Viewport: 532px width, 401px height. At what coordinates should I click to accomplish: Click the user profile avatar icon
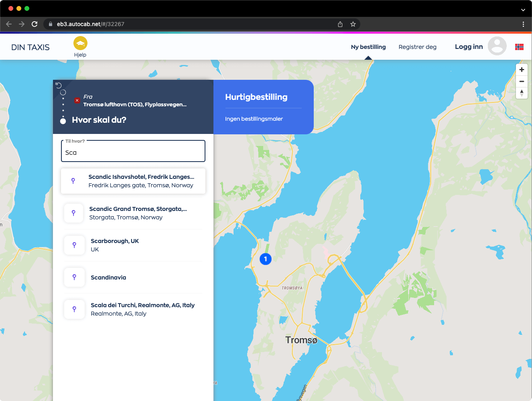[x=497, y=46]
